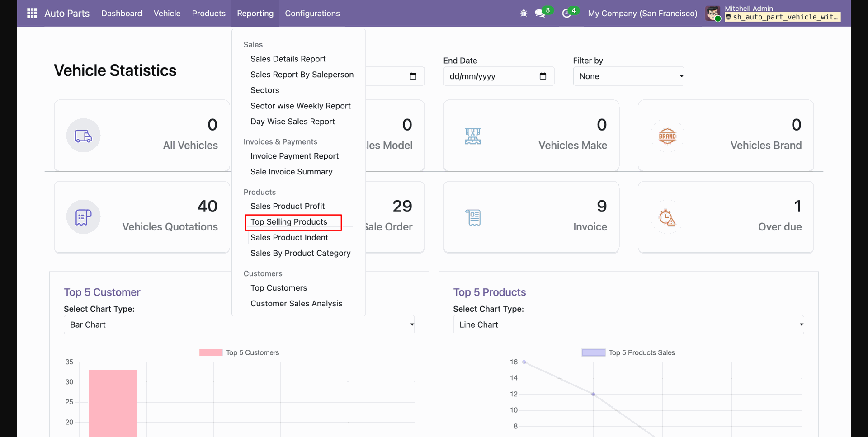
Task: Open the Dashboard menu
Action: 122,13
